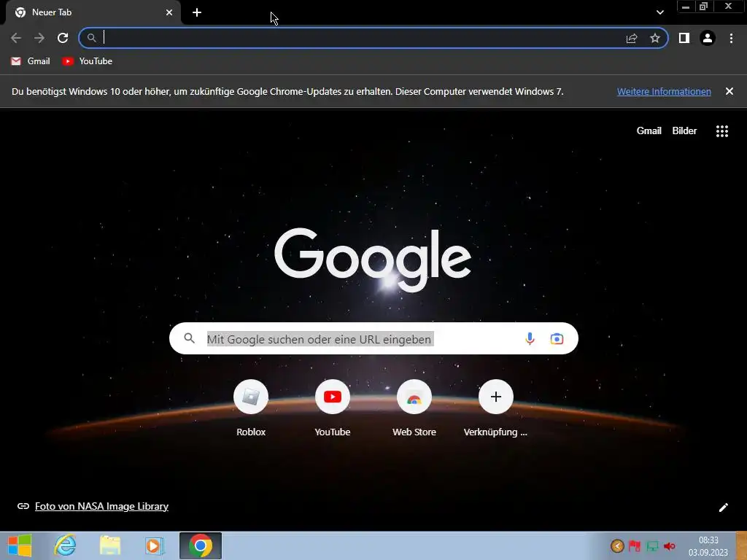Click the Google search box
This screenshot has height=560, width=747.
click(x=373, y=338)
